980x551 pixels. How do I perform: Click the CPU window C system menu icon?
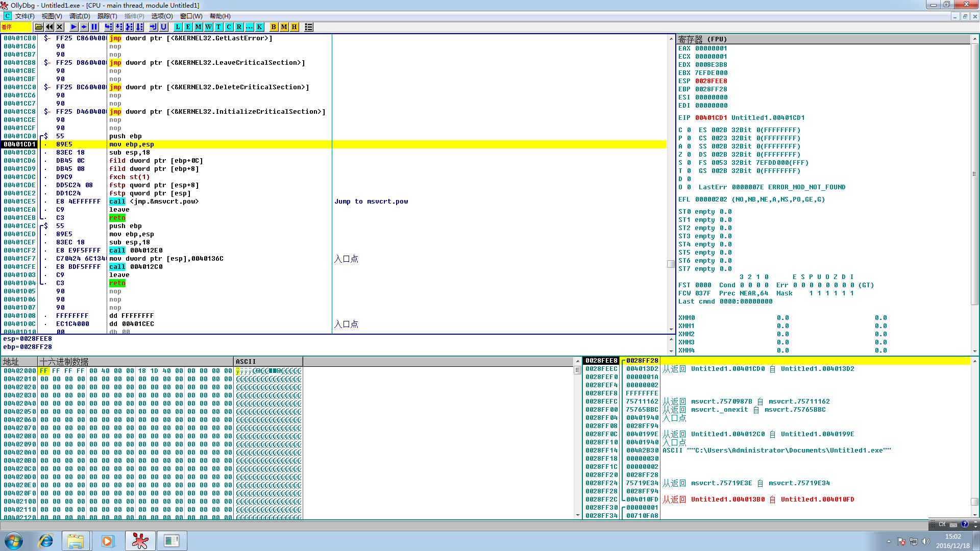(x=7, y=16)
